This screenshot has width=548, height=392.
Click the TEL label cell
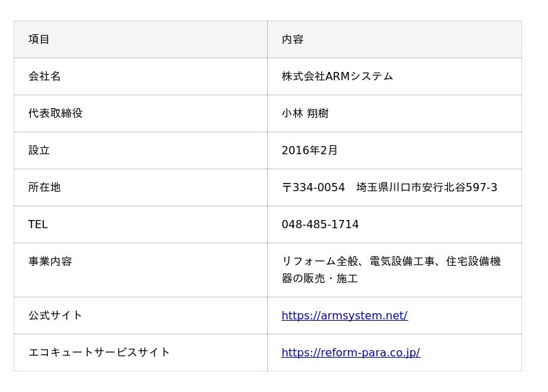click(140, 225)
